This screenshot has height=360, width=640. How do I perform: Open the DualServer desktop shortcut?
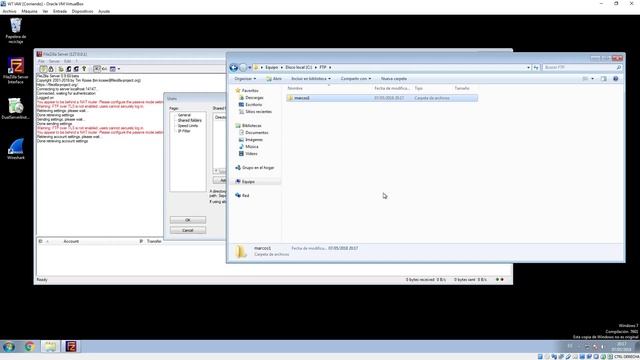tap(16, 109)
